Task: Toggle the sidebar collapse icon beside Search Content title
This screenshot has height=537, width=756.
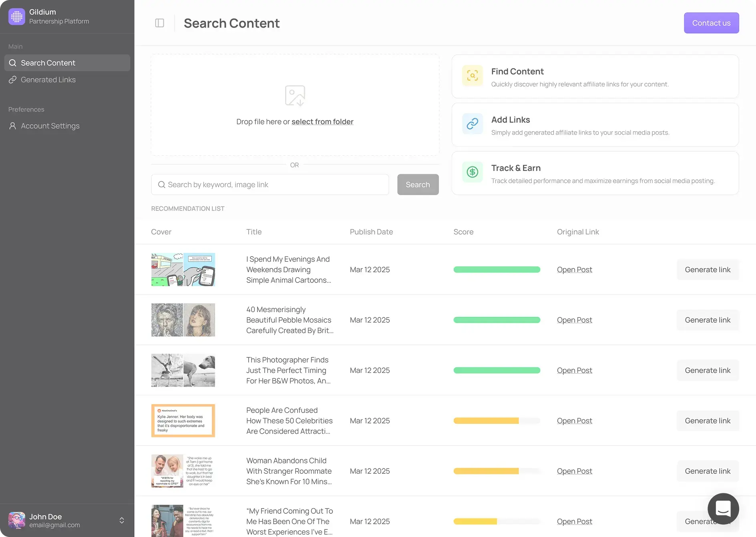Action: pyautogui.click(x=159, y=23)
